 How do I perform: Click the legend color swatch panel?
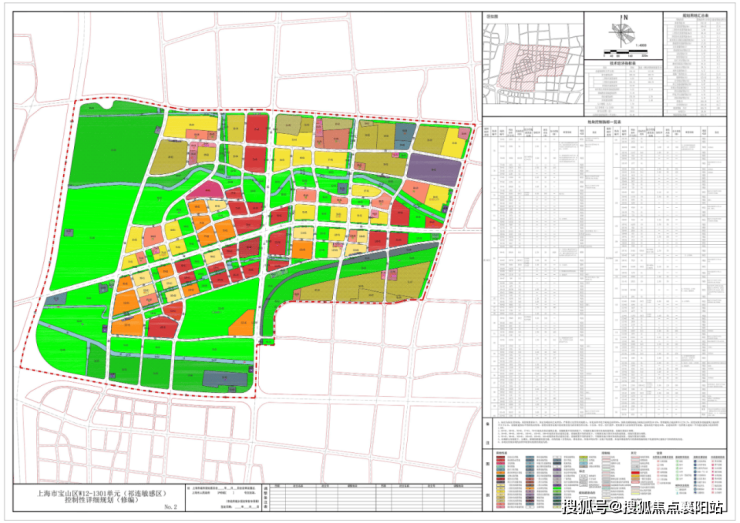point(609,480)
